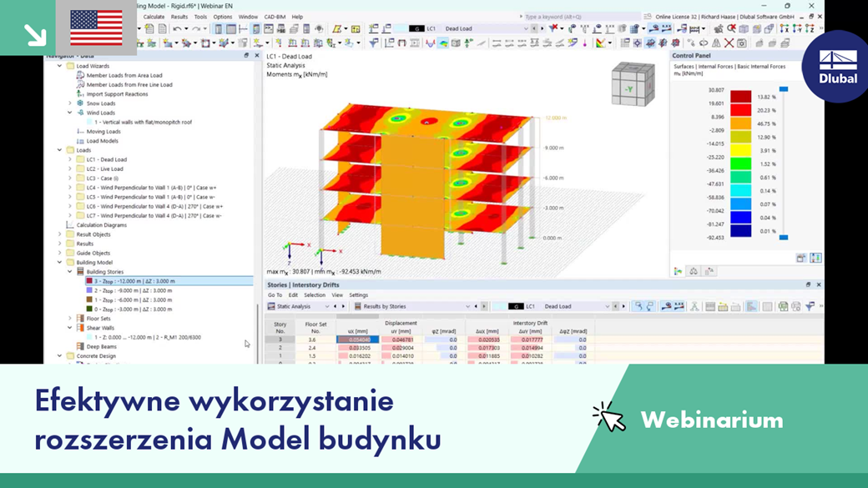
Task: Open the Settings menu in Stories panel
Action: [358, 295]
